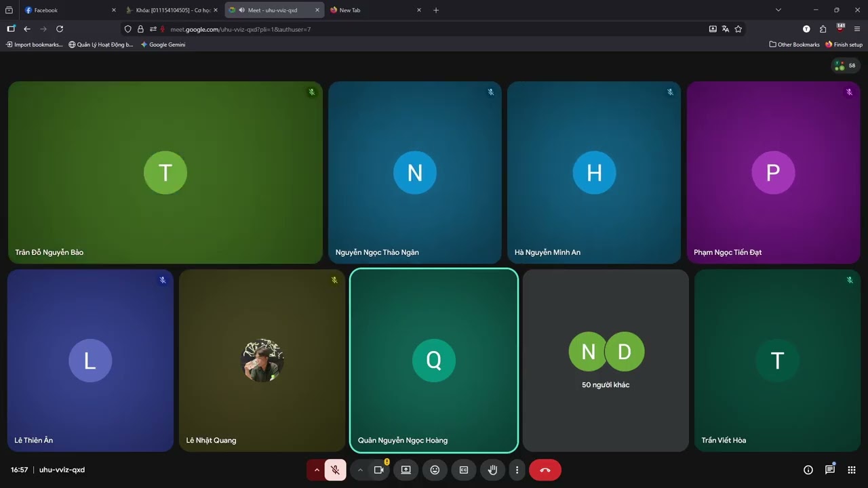Viewport: 868px width, 488px height.
Task: Open Google Gemini bookmark
Action: pyautogui.click(x=163, y=45)
